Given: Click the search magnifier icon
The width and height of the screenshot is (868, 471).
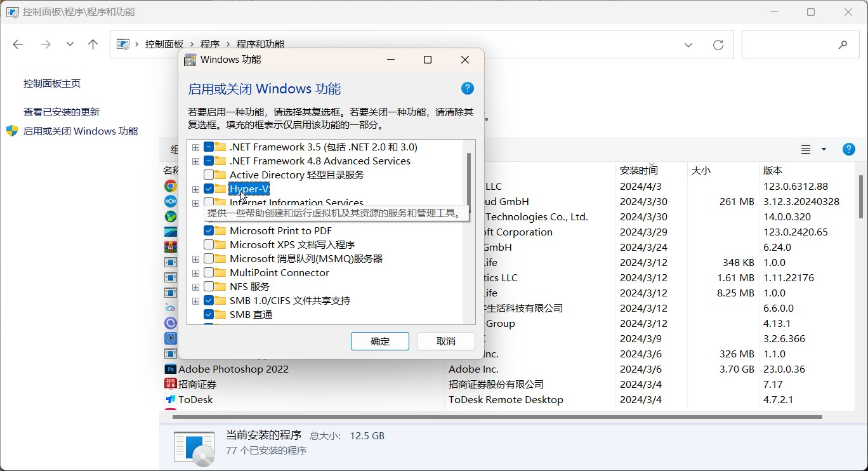Looking at the screenshot, I should click(x=843, y=44).
